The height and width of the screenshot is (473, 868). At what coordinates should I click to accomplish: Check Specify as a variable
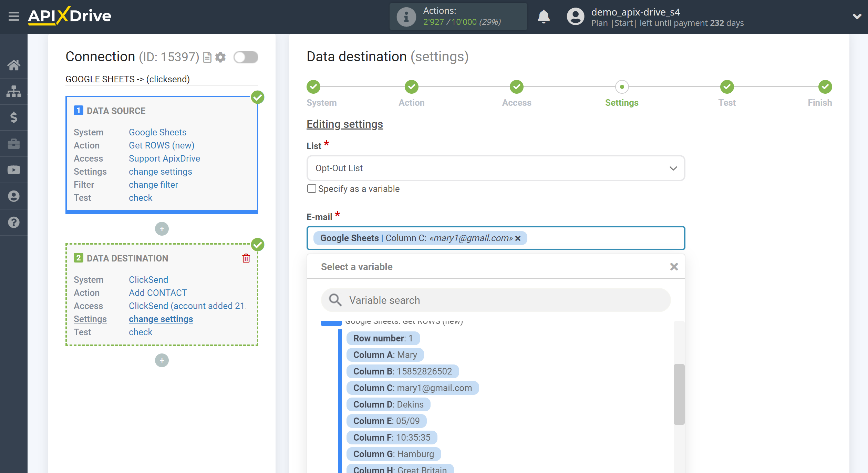tap(311, 189)
